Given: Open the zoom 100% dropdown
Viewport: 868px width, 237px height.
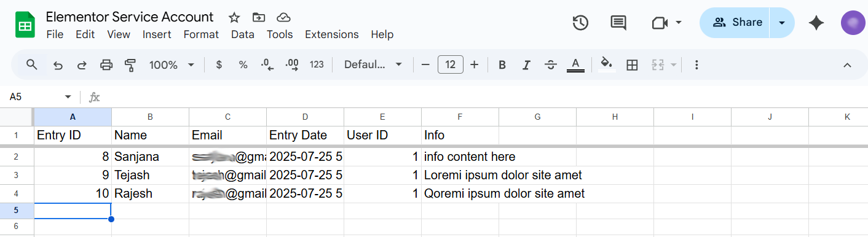Looking at the screenshot, I should point(172,64).
